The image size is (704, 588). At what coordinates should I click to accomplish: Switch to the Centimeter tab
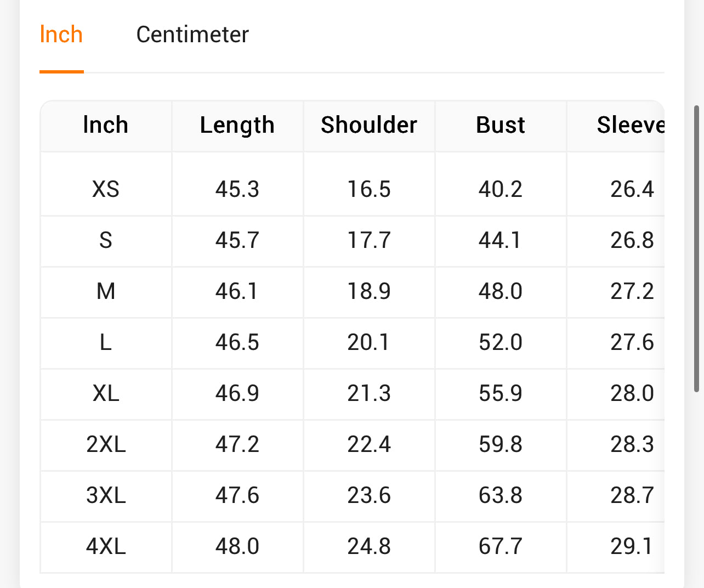tap(192, 35)
